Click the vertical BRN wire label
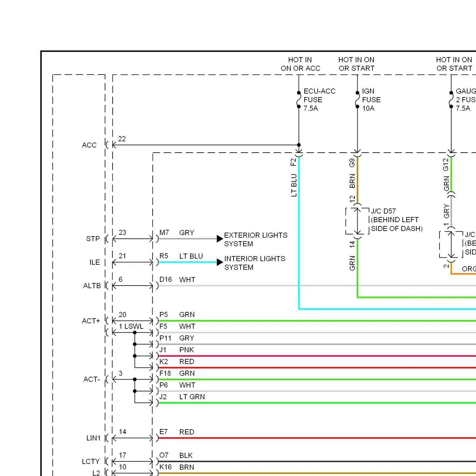This screenshot has height=476, width=476. tap(352, 181)
